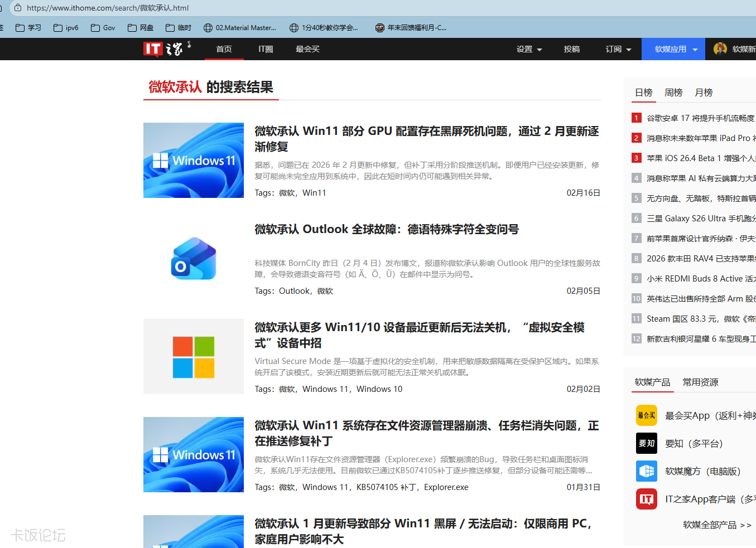Open the Outlook 全球故障 article headline
The image size is (756, 548).
point(387,229)
